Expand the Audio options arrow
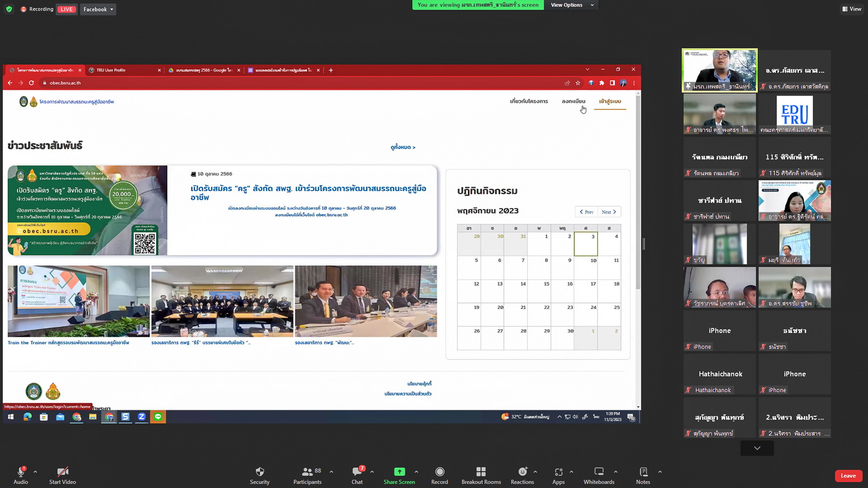Image resolution: width=868 pixels, height=488 pixels. (x=35, y=472)
